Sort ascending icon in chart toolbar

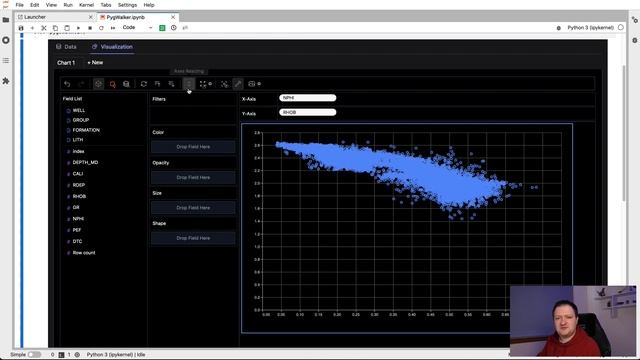coord(158,84)
